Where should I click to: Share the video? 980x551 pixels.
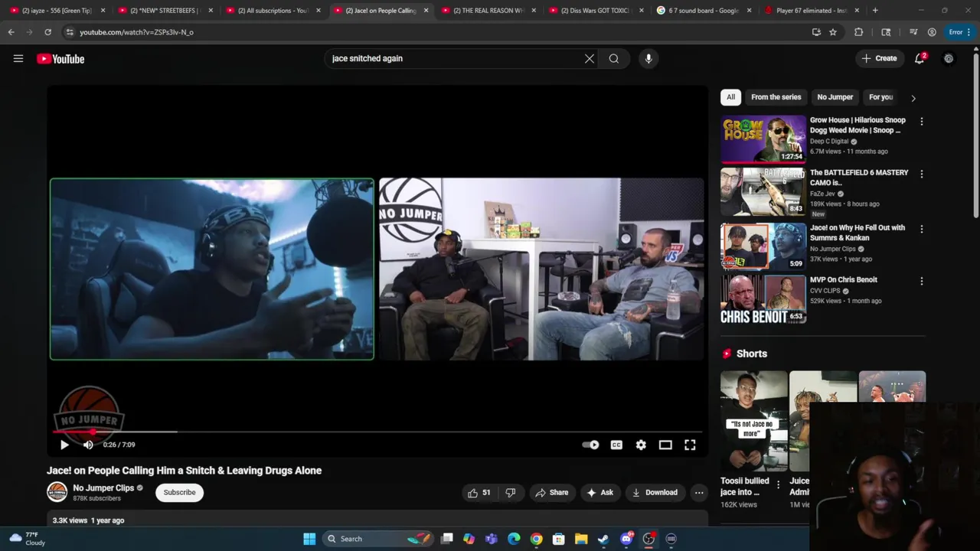(x=552, y=493)
